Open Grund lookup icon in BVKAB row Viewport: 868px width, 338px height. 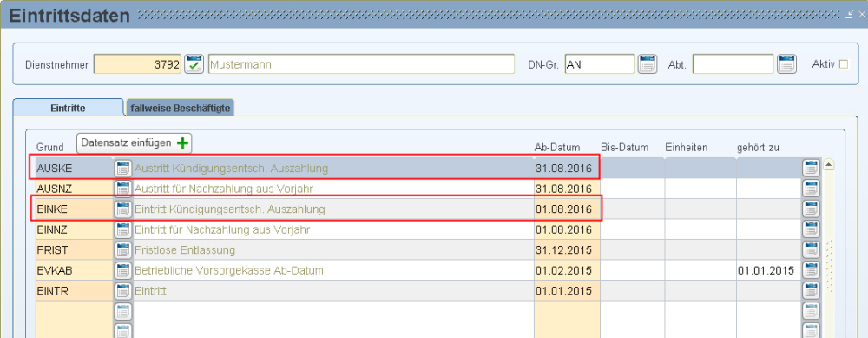[x=123, y=270]
